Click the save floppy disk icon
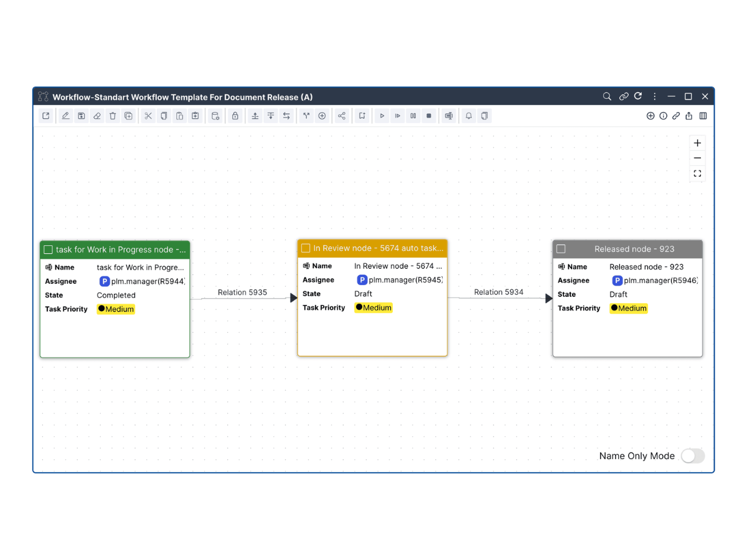This screenshot has width=747, height=560. [x=81, y=116]
